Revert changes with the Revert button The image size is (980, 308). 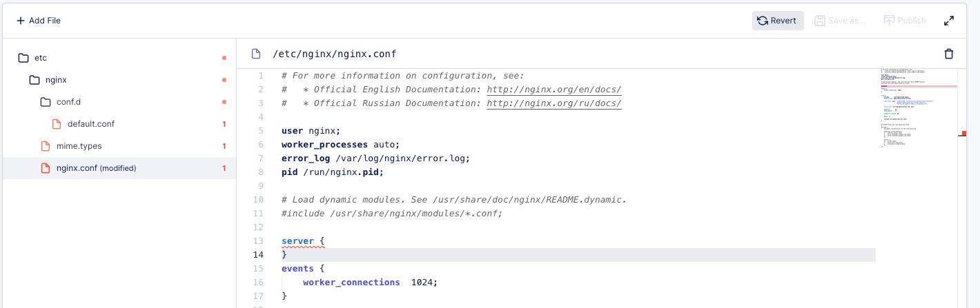pyautogui.click(x=778, y=21)
